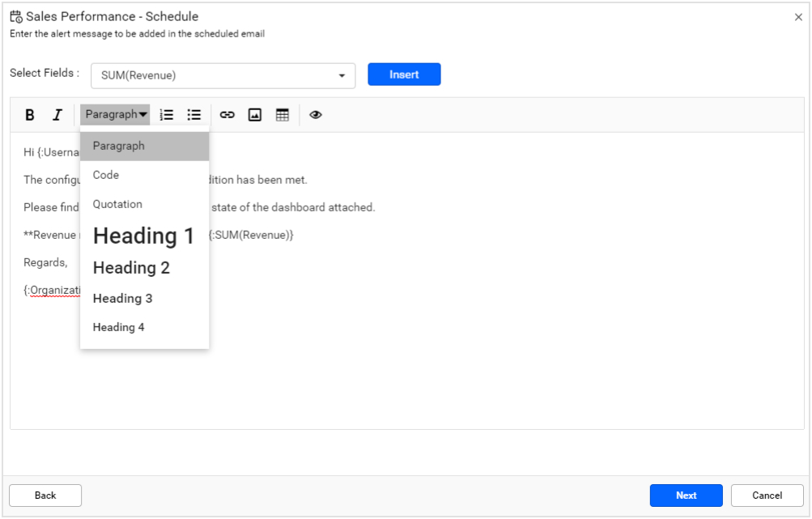Insert a table
812x519 pixels.
pyautogui.click(x=283, y=114)
